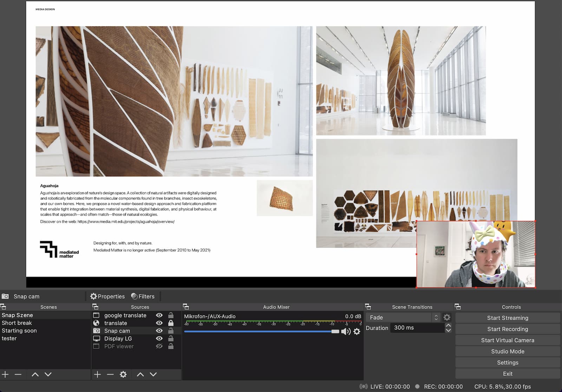Hide the google translate source
The height and width of the screenshot is (392, 562).
159,315
